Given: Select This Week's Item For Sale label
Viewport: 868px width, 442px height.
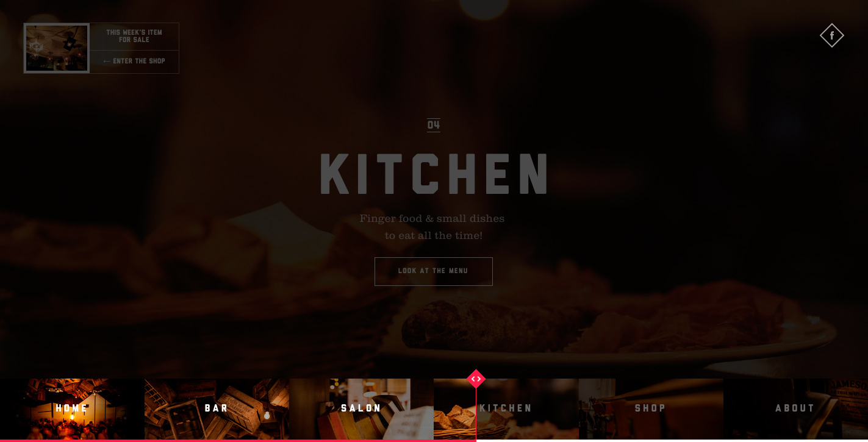Looking at the screenshot, I should click(x=134, y=36).
